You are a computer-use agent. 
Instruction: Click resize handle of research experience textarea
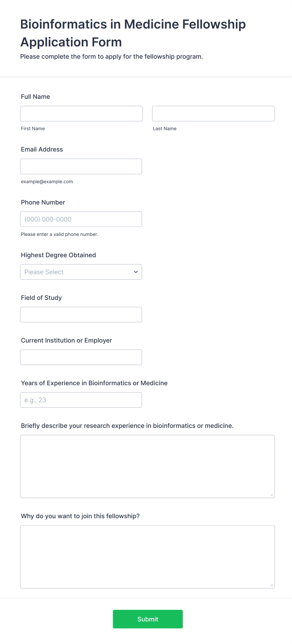[x=272, y=495]
